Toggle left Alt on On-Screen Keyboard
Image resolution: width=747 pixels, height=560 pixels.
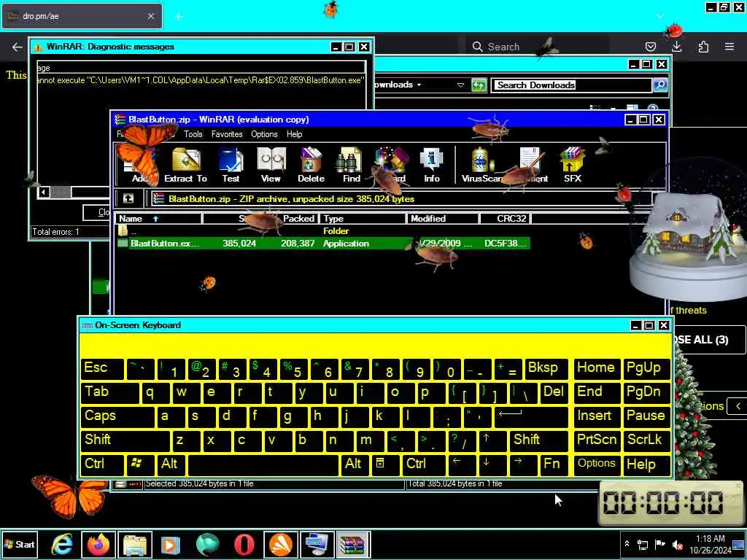pos(171,464)
